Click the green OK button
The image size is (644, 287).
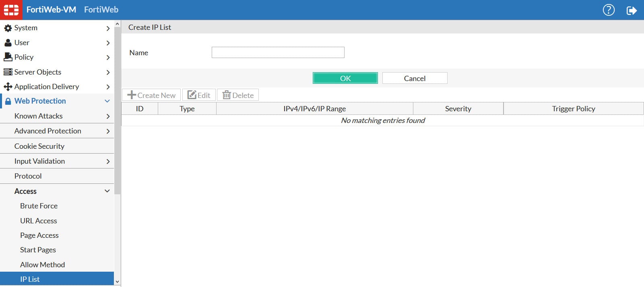point(345,78)
